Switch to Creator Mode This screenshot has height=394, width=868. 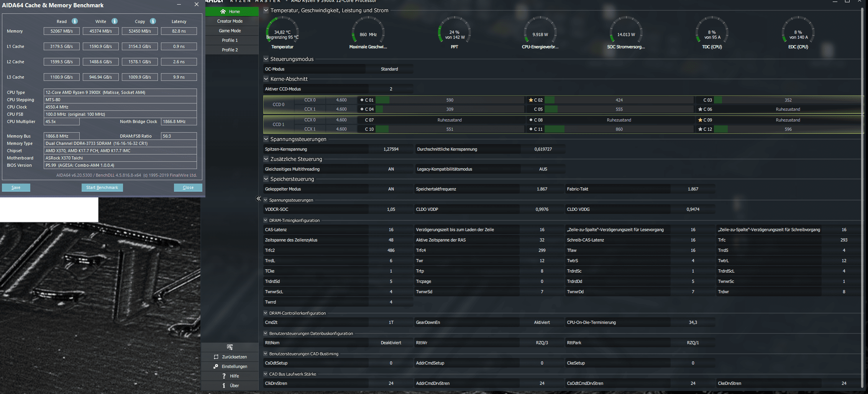tap(232, 21)
